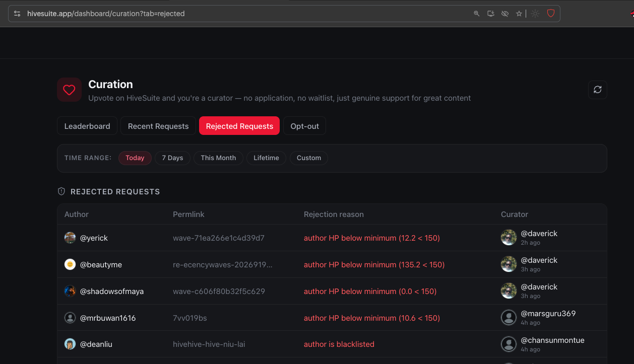634x364 pixels.
Task: Click the @daverick curator avatar in the @yerick row
Action: point(509,238)
